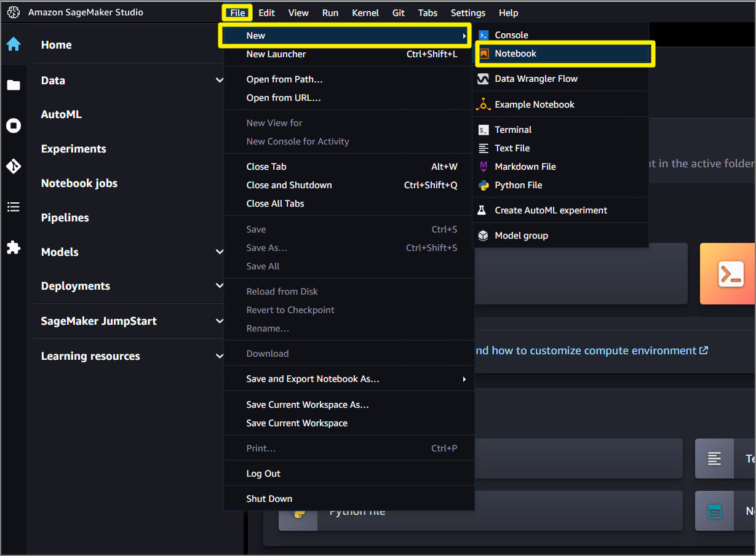Viewport: 756px width, 556px height.
Task: Click the teal notebook launcher card icon
Action: pos(714,511)
